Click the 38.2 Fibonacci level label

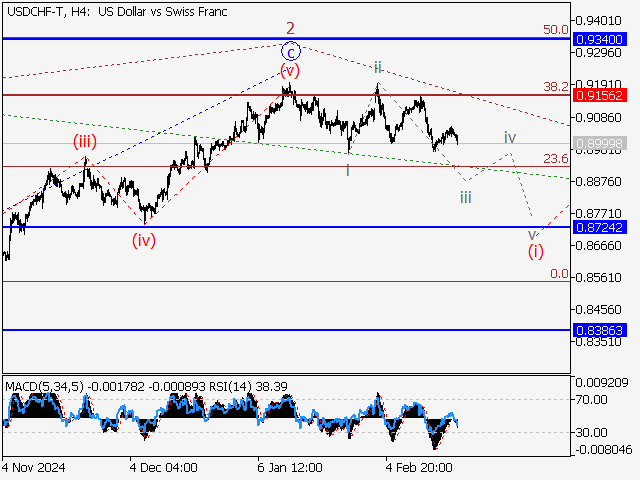tap(556, 87)
